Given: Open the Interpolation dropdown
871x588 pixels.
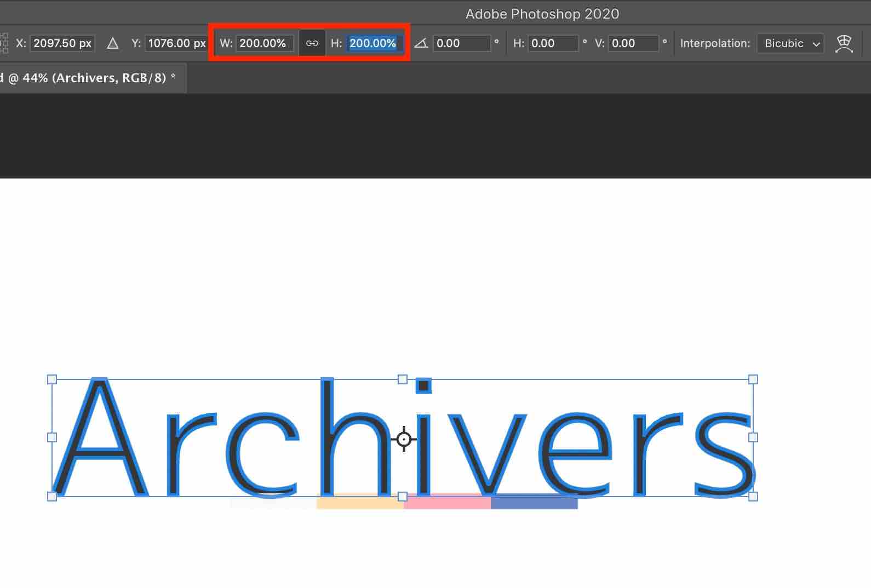Looking at the screenshot, I should 790,43.
